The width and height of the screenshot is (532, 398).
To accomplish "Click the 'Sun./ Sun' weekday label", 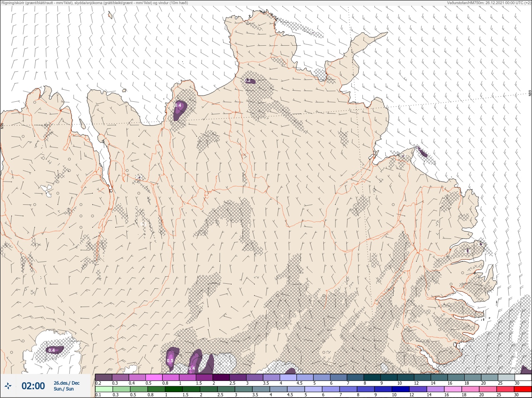I will pos(64,389).
